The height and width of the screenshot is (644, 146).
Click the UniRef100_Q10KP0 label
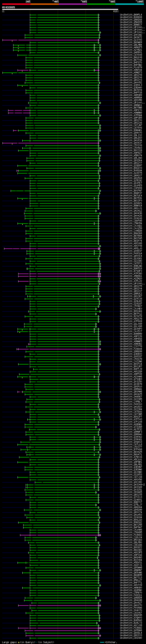pyautogui.click(x=131, y=329)
